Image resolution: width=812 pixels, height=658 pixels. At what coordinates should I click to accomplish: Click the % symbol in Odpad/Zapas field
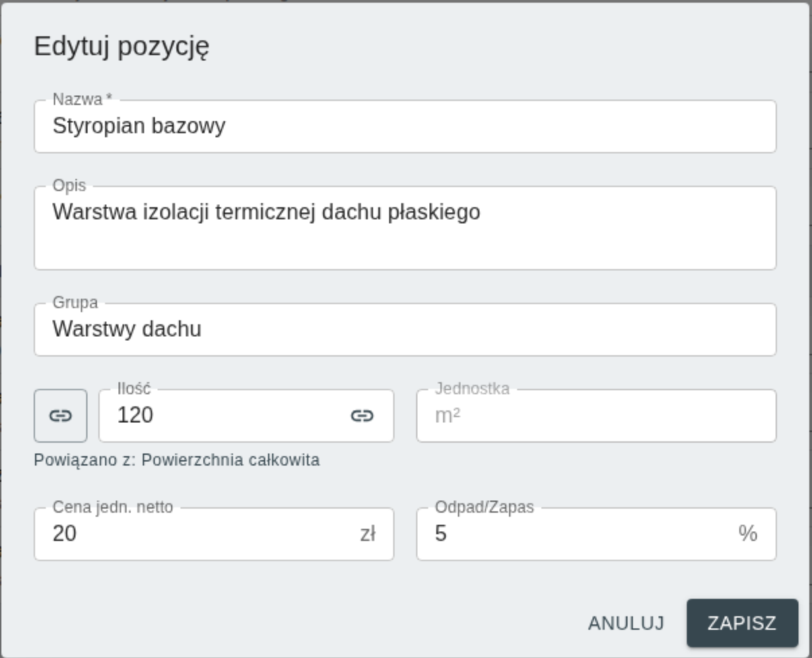click(753, 535)
